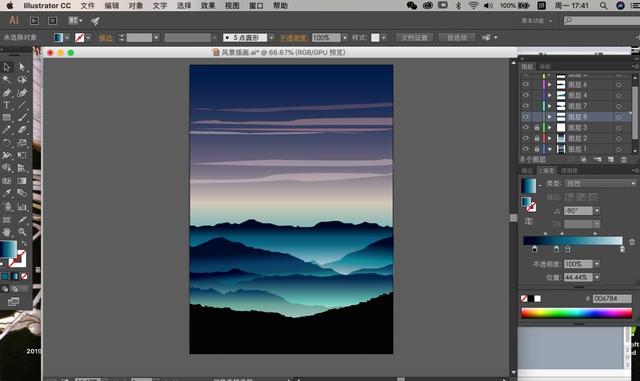
Task: Select the Lasso tool
Action: pyautogui.click(x=22, y=80)
